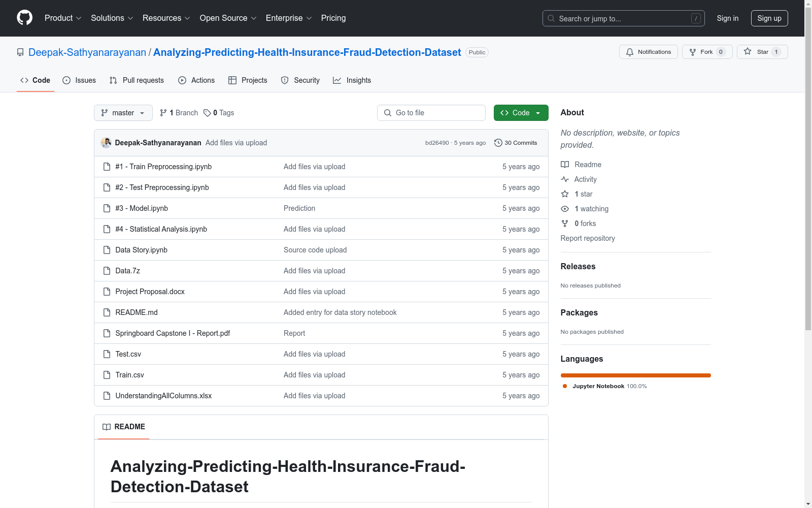Click the Readme book icon in About

[565, 164]
